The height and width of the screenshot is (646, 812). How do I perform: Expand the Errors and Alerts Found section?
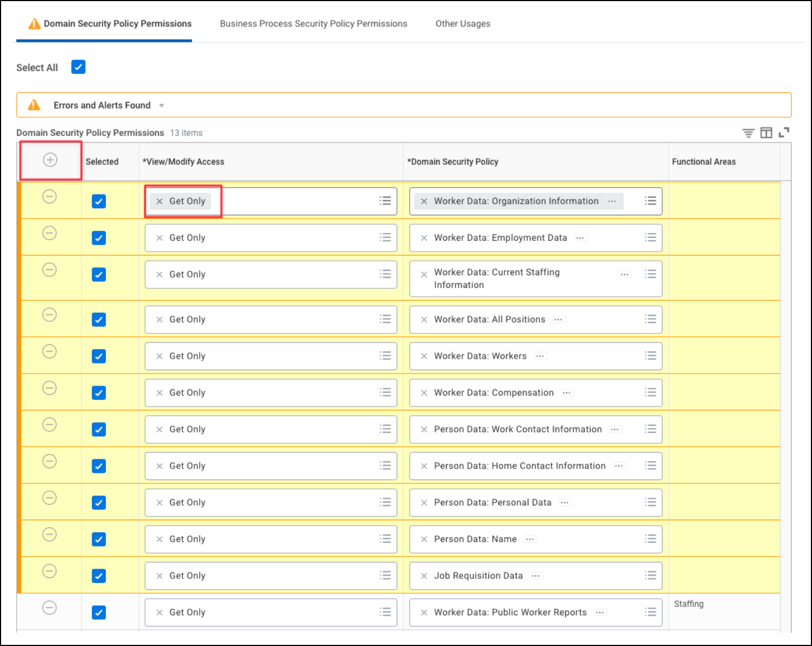click(x=162, y=105)
